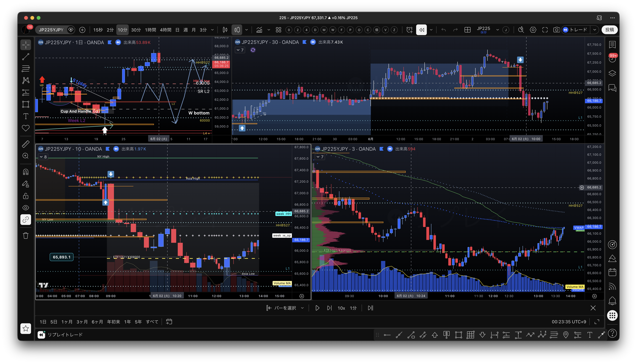637x364 pixels.
Task: Toggle bar replay mode button
Action: tap(421, 30)
